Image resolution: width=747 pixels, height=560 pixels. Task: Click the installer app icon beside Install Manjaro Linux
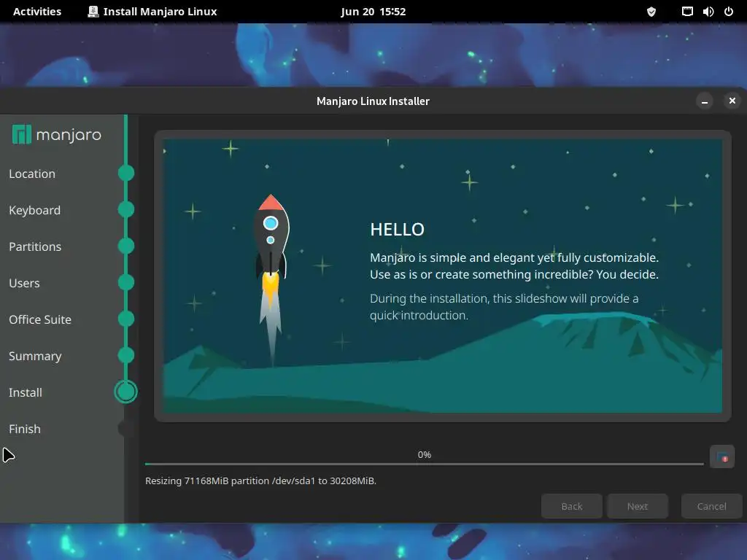93,12
